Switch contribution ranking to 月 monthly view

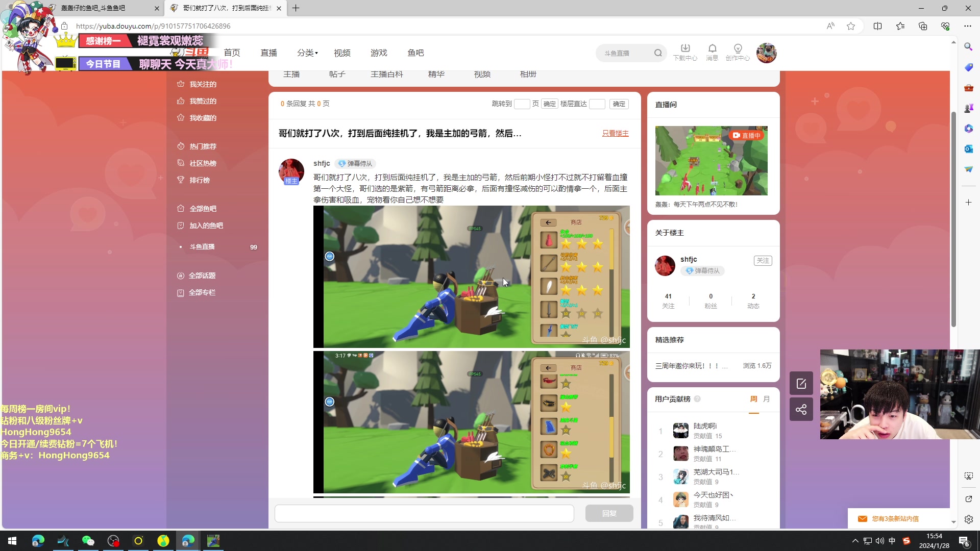[x=766, y=399]
